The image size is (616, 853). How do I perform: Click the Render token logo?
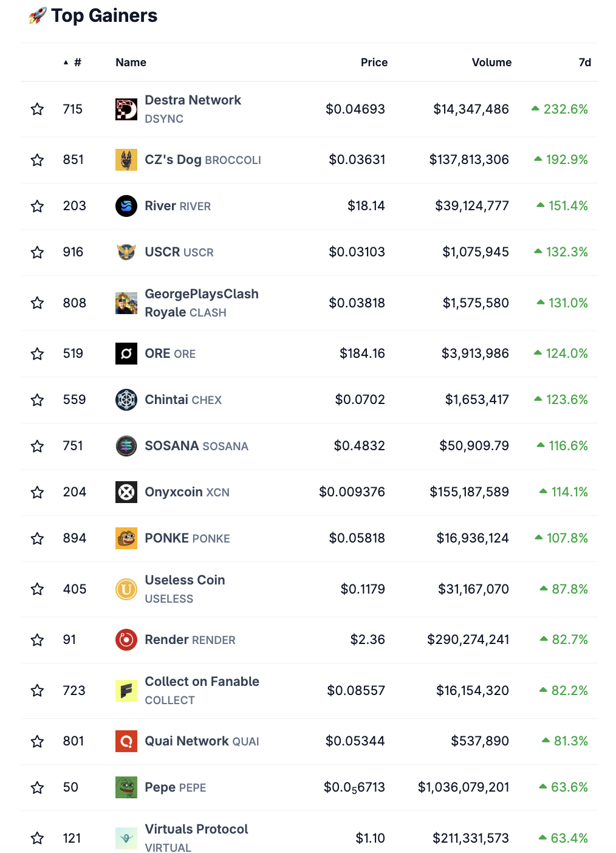126,639
